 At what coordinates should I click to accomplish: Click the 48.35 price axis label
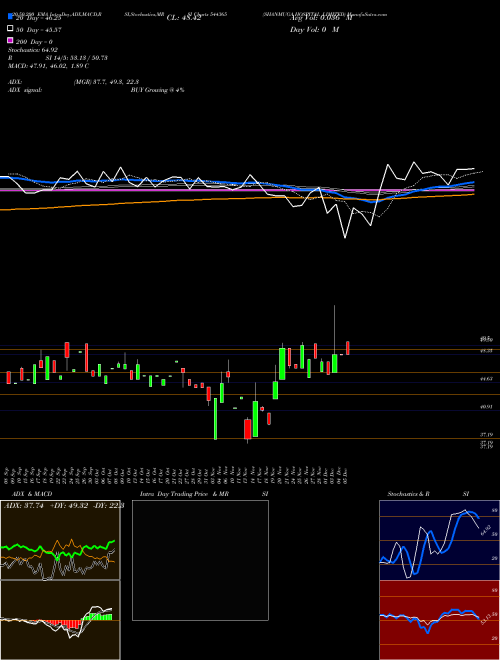tap(487, 350)
